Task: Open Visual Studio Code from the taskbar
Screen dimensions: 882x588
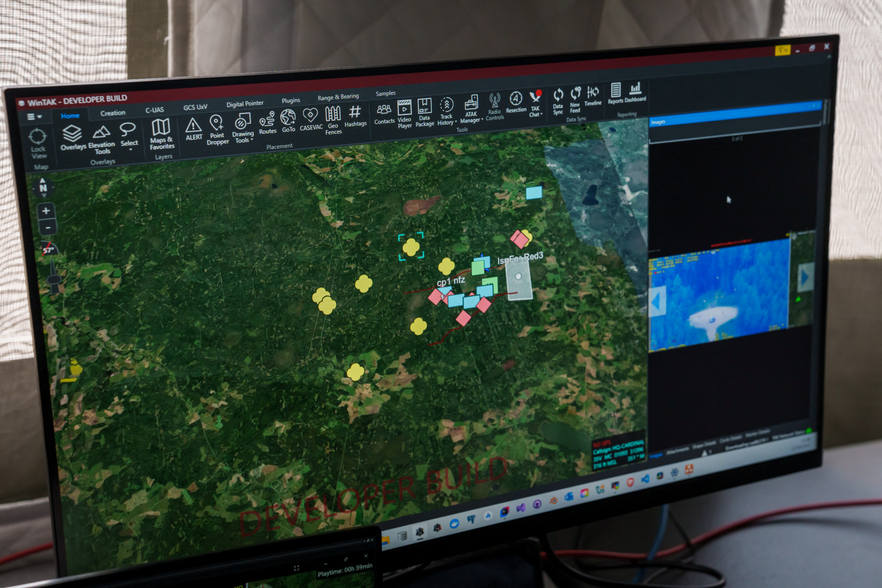Action: [x=645, y=479]
